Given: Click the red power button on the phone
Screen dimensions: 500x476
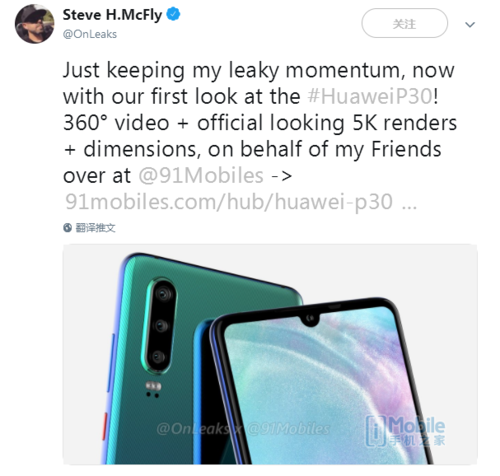Looking at the screenshot, I should point(104,426).
